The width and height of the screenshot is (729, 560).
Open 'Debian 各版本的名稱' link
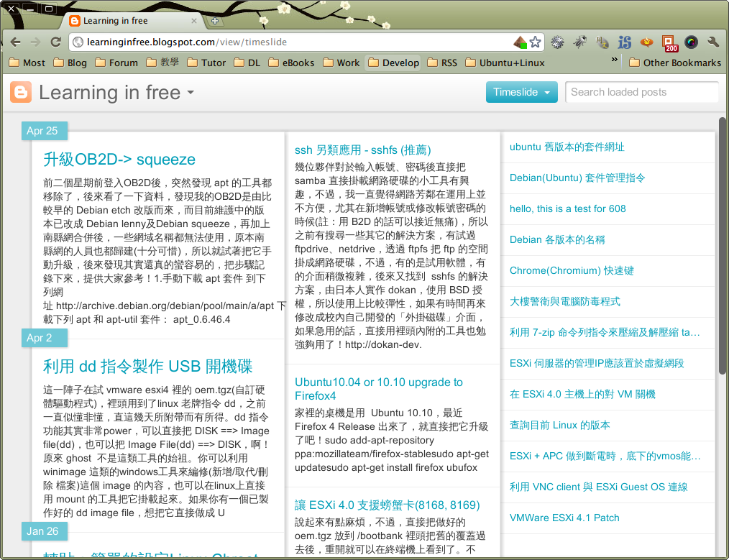click(x=557, y=240)
